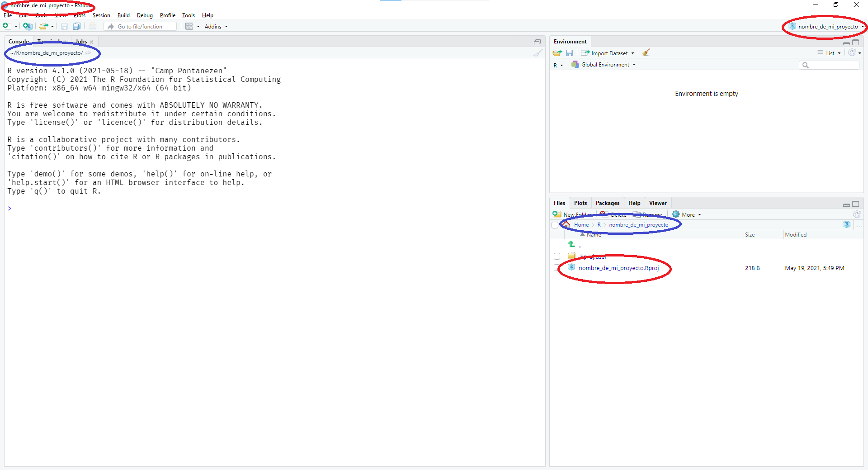Click the console prompt line
Viewport: 868px width, 470px height.
275,209
